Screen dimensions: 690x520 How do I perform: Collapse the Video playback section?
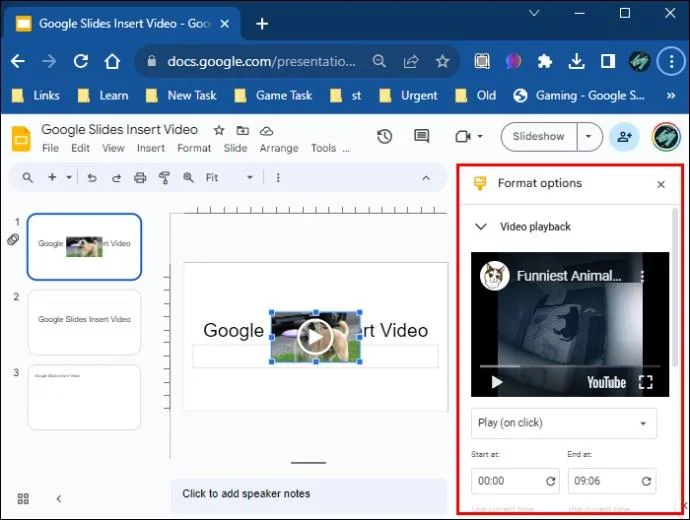click(x=481, y=227)
